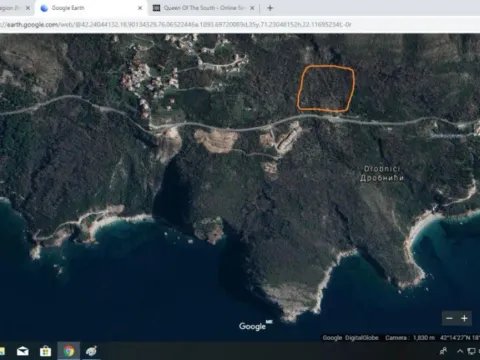The width and height of the screenshot is (480, 360).
Task: Show hidden system tray icons
Action: 460,351
